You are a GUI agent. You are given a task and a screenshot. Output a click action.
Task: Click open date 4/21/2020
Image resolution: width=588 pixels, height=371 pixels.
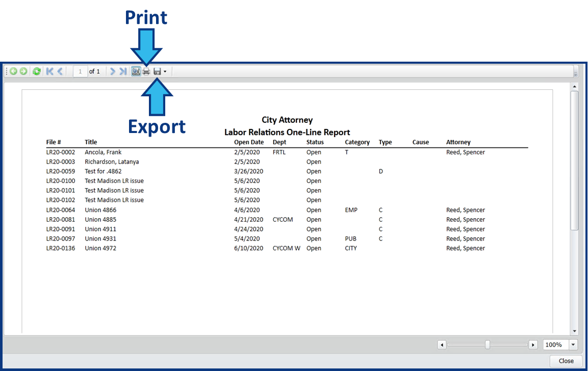coord(249,220)
